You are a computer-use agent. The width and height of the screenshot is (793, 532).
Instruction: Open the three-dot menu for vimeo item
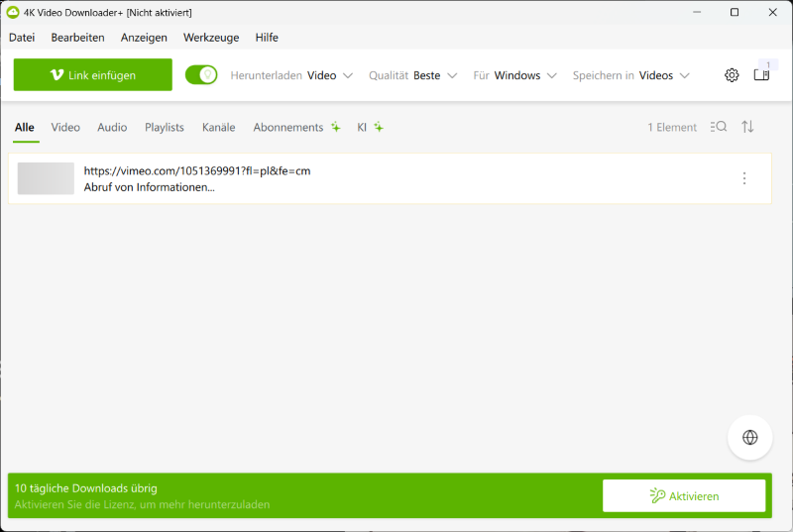744,178
